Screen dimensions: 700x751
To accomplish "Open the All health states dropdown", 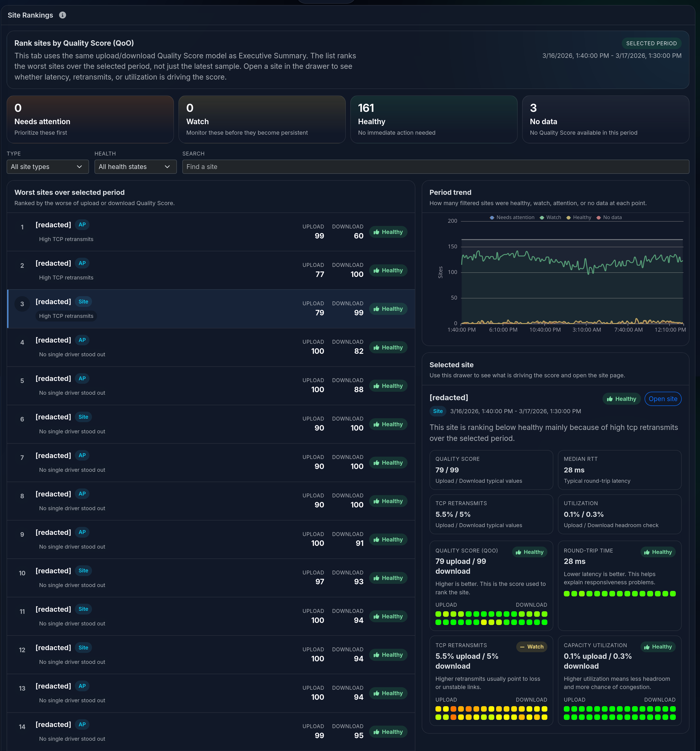I will [x=135, y=166].
